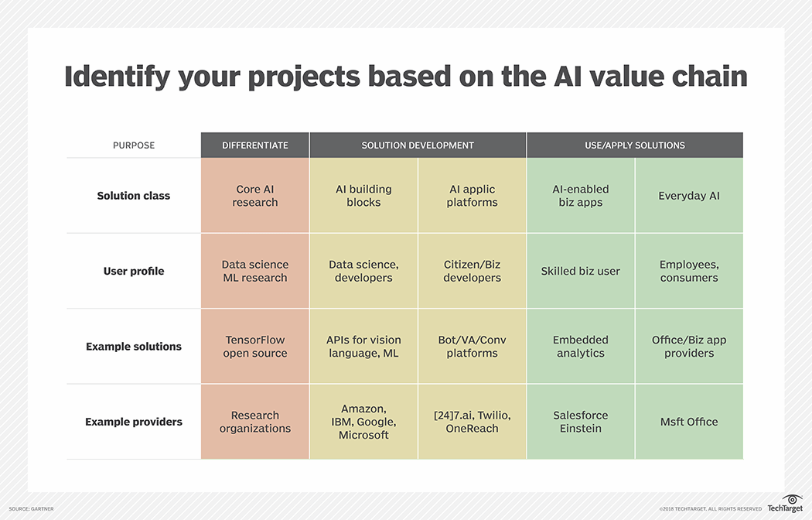Select the Example providers row label
This screenshot has width=812, height=520.
tap(134, 422)
